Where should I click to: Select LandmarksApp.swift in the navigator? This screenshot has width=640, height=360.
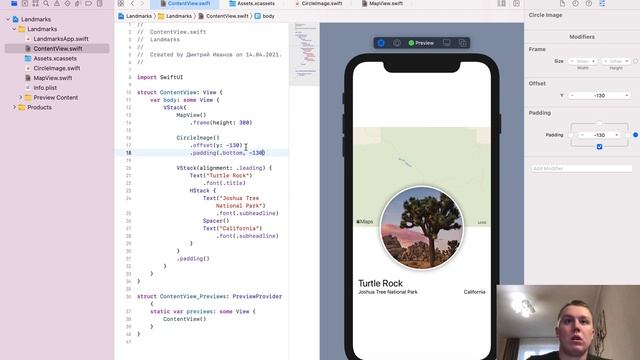[x=61, y=39]
